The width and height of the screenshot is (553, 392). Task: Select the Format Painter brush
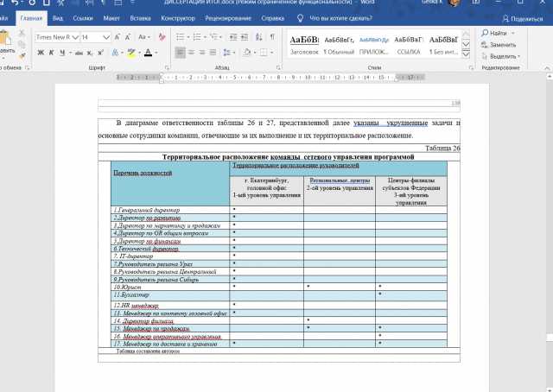coord(22,56)
